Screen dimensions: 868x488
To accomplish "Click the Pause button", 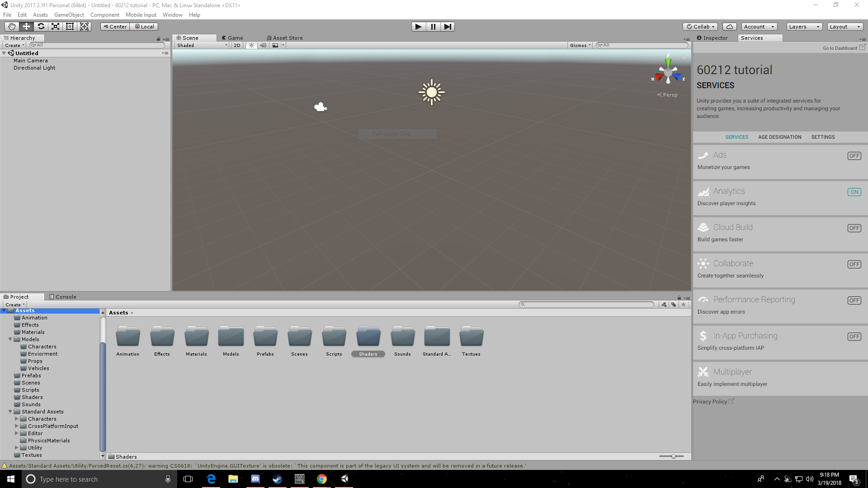I will pyautogui.click(x=433, y=27).
